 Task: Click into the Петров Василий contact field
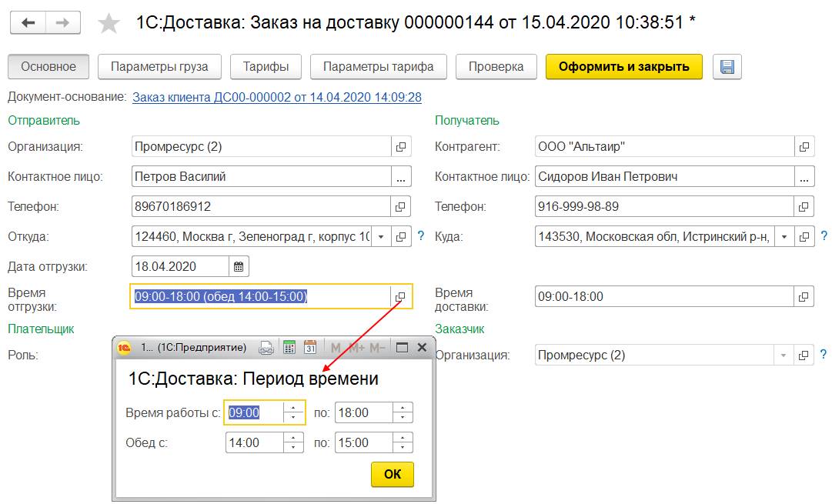[x=262, y=177]
